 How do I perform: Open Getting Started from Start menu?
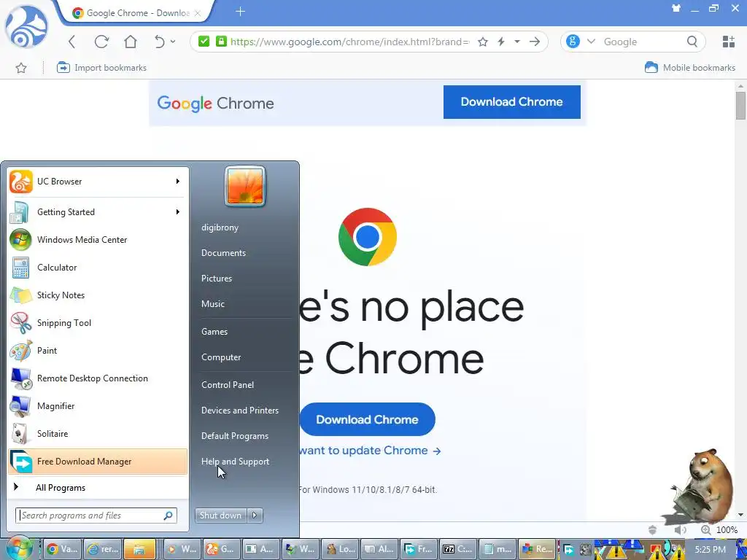point(98,212)
